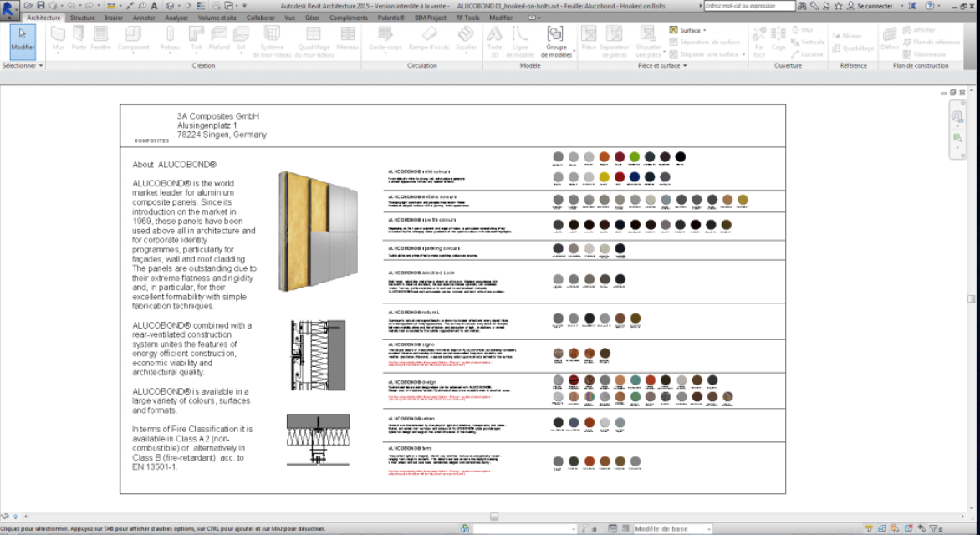This screenshot has width=980, height=535.
Task: Open the Revit application menu button
Action: coord(8,9)
